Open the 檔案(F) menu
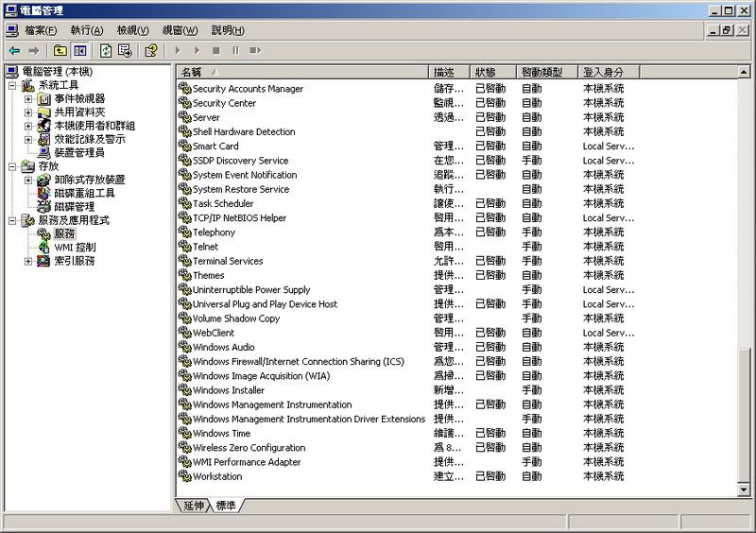 tap(41, 30)
